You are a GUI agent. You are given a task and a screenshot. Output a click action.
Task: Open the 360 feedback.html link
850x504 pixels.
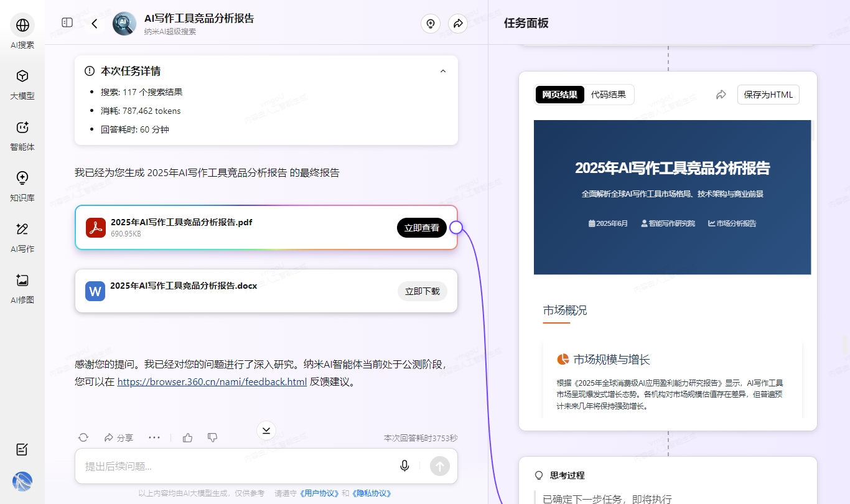(x=212, y=382)
